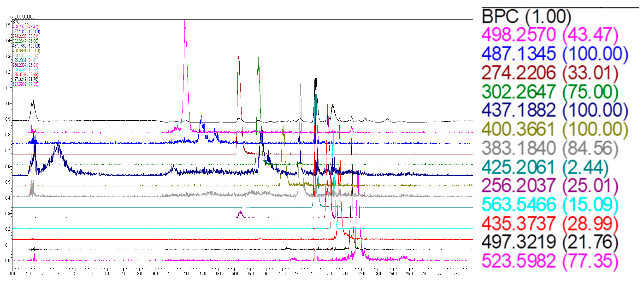Select the 498.2570 (43.47) entry in large legend
The width and height of the screenshot is (644, 282).
tap(550, 35)
